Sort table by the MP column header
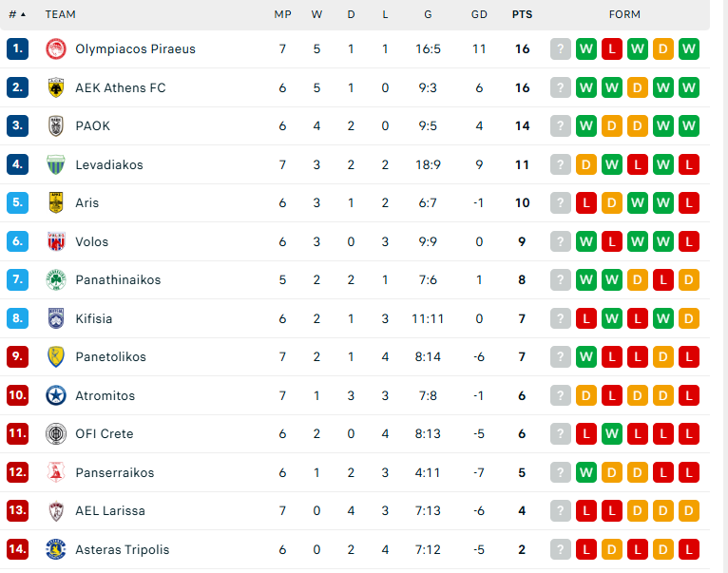This screenshot has width=728, height=573. point(282,14)
